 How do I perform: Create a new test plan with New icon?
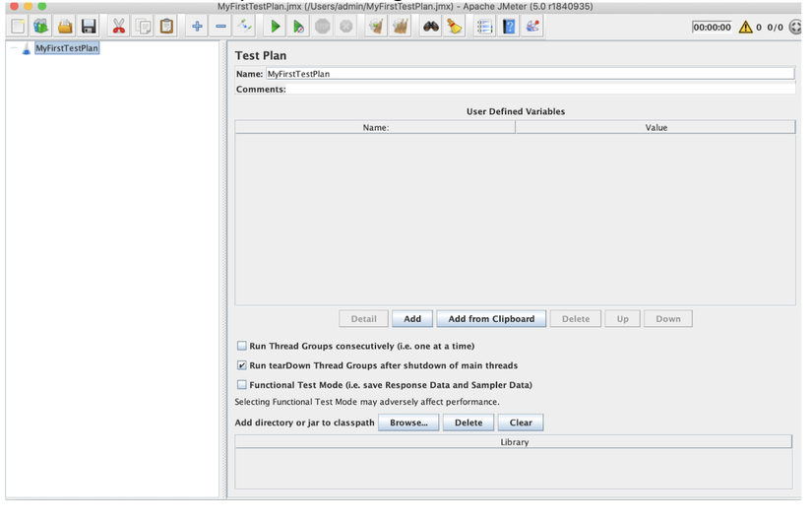(x=18, y=27)
